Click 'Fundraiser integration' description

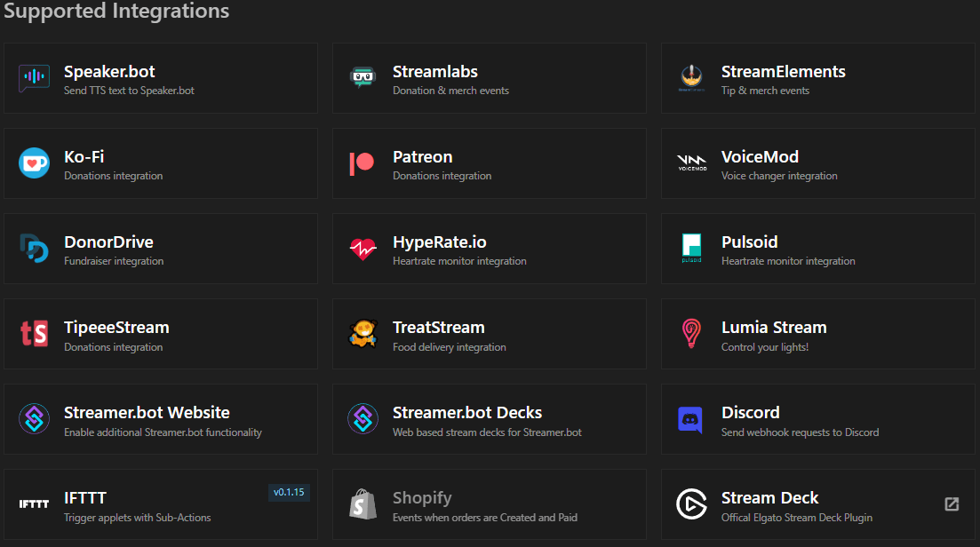(114, 261)
